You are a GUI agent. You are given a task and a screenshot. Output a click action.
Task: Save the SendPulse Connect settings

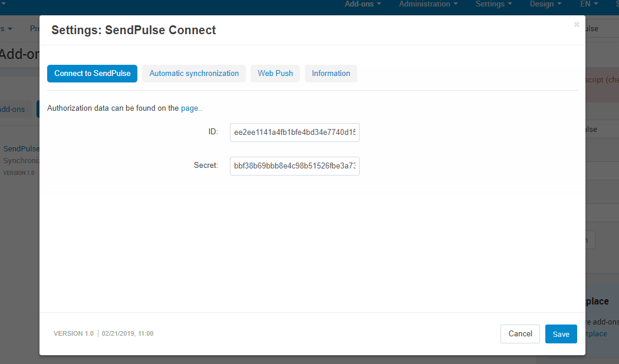(561, 334)
